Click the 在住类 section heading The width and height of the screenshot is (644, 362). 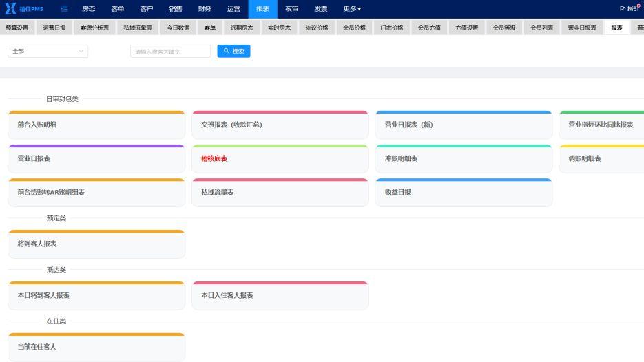tap(56, 321)
